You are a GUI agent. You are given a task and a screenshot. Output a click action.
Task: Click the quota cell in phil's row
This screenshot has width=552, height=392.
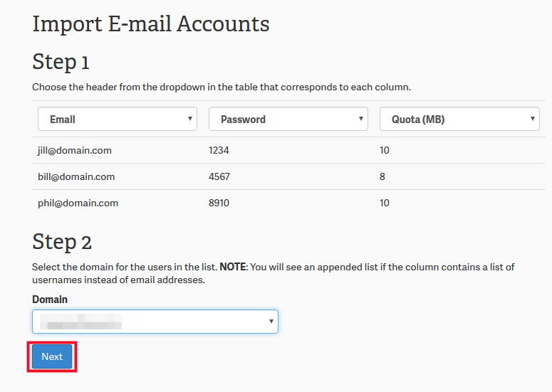coord(385,203)
